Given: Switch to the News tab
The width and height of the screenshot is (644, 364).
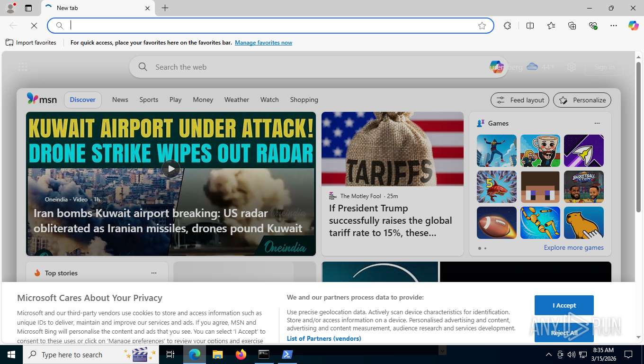Looking at the screenshot, I should click(120, 100).
